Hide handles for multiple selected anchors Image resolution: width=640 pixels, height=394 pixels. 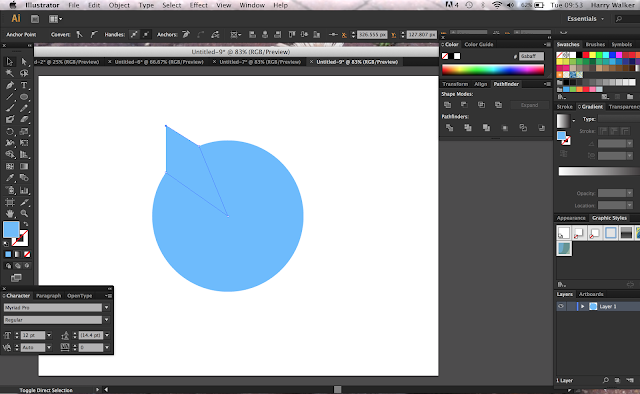tap(146, 35)
